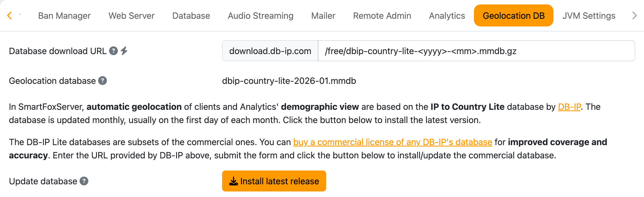
Task: Click the Install latest release button
Action: point(274,181)
